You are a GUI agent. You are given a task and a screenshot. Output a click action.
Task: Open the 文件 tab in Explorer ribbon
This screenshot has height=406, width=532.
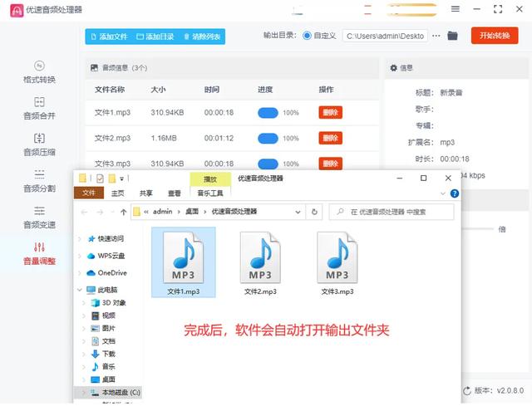(89, 193)
